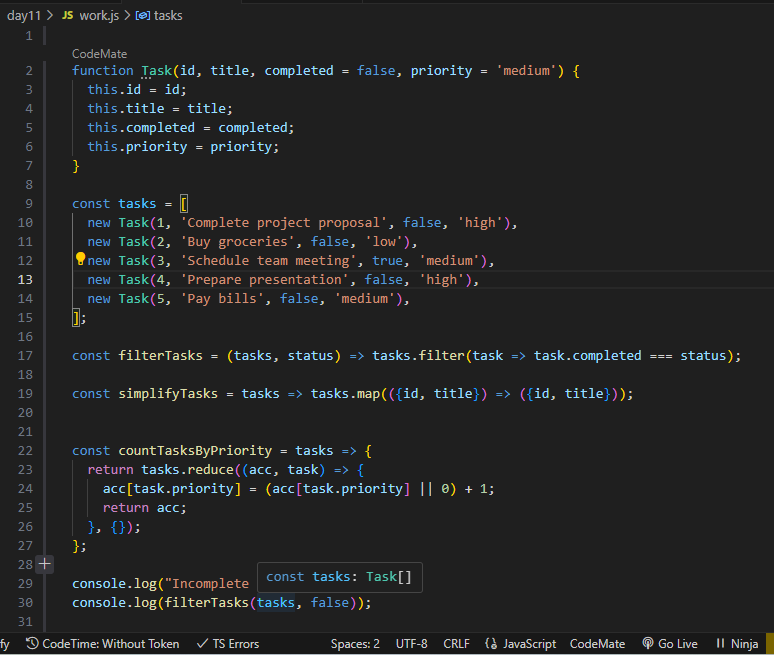
Task: Click the TS Errors checkmark icon
Action: tap(202, 643)
